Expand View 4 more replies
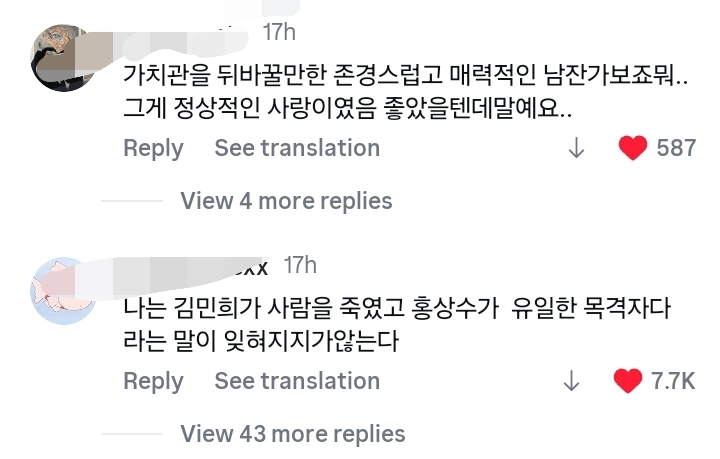This screenshot has height=459, width=720. (286, 201)
